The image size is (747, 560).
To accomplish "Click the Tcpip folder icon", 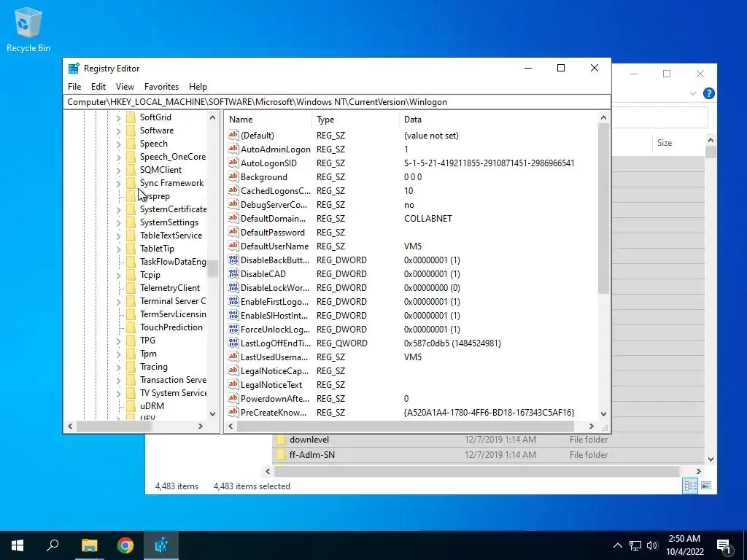I will (x=131, y=275).
